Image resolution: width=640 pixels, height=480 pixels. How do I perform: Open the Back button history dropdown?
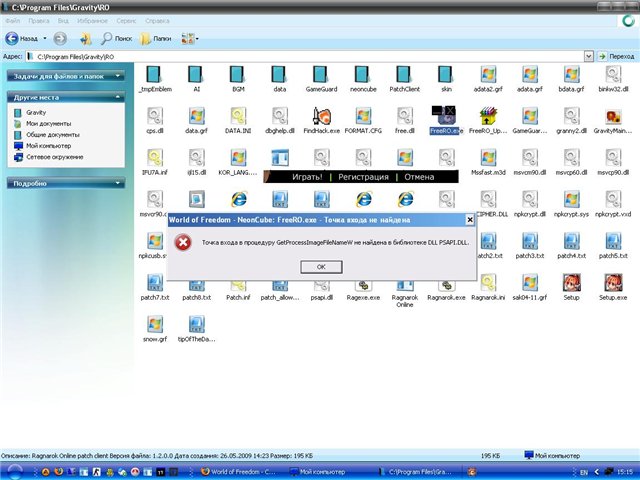pyautogui.click(x=45, y=38)
